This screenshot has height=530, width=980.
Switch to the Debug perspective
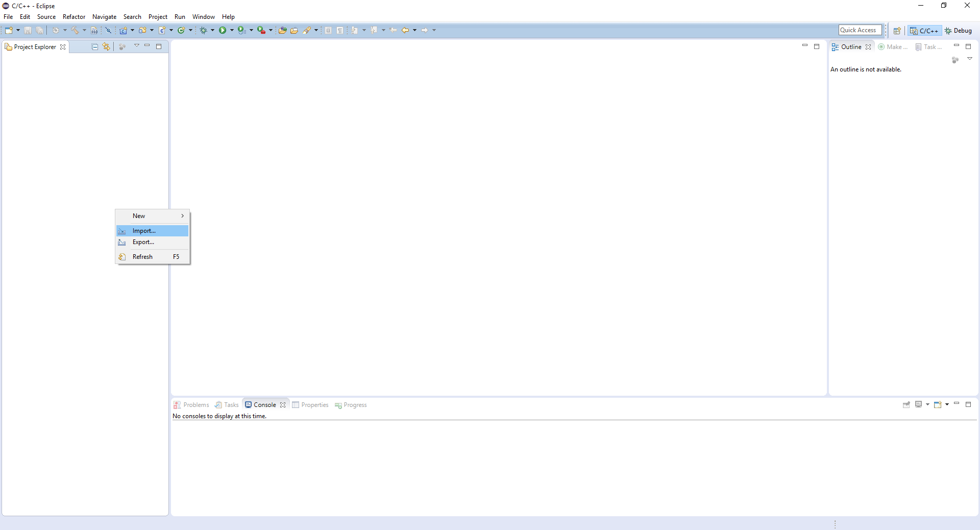click(958, 31)
